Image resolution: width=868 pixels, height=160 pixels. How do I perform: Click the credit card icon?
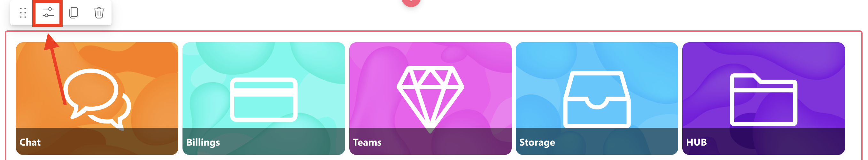pyautogui.click(x=263, y=99)
